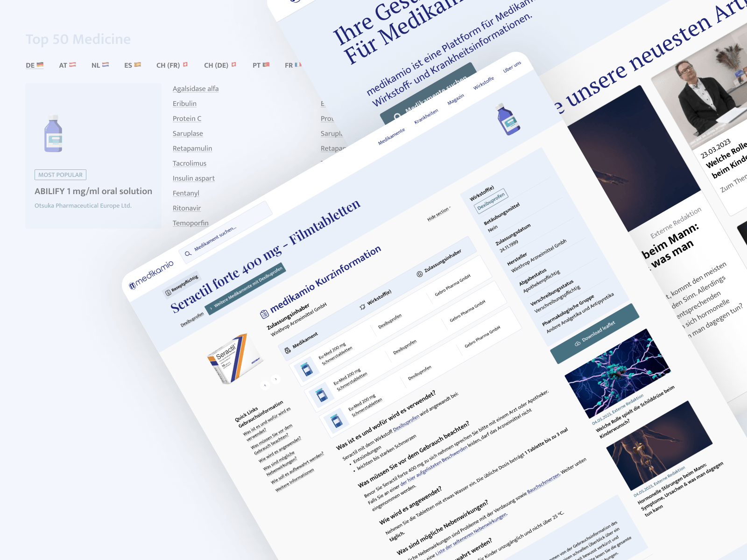Click the Spanish flag next to ES
Image resolution: width=747 pixels, height=560 pixels.
138,65
